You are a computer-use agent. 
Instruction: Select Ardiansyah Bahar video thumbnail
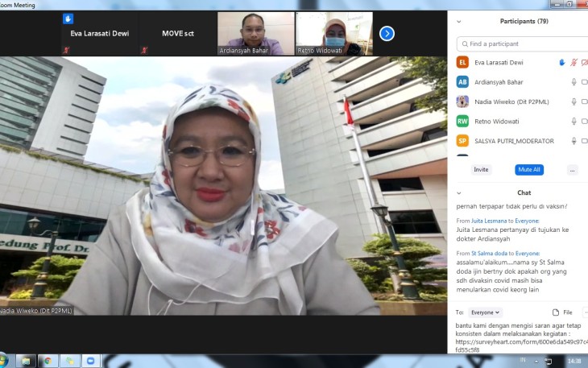click(x=256, y=34)
